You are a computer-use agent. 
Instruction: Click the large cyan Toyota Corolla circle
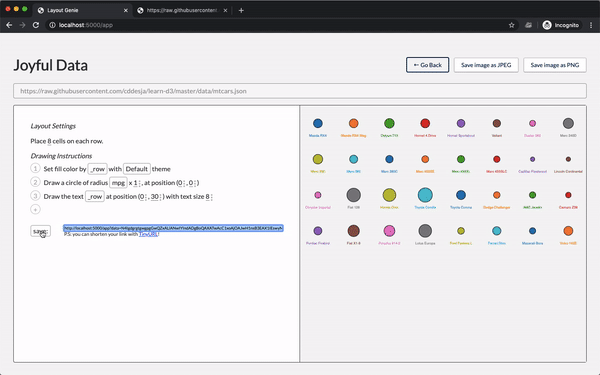pyautogui.click(x=425, y=195)
